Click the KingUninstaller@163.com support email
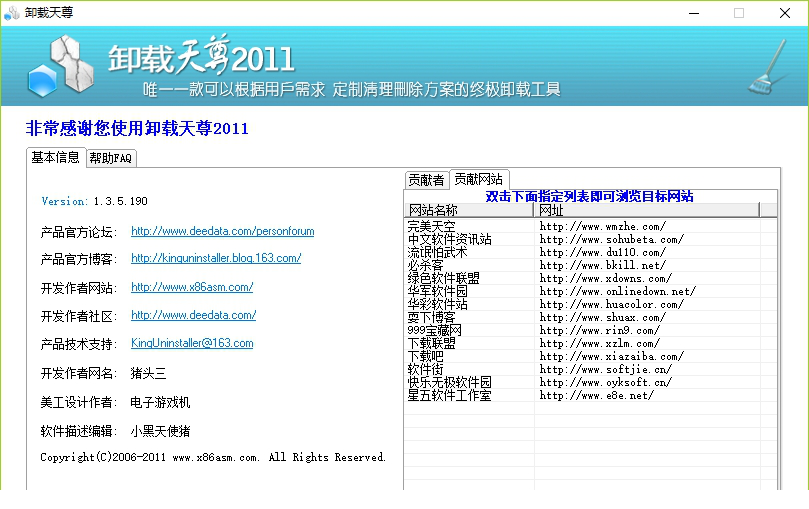The height and width of the screenshot is (509, 809). pyautogui.click(x=192, y=343)
